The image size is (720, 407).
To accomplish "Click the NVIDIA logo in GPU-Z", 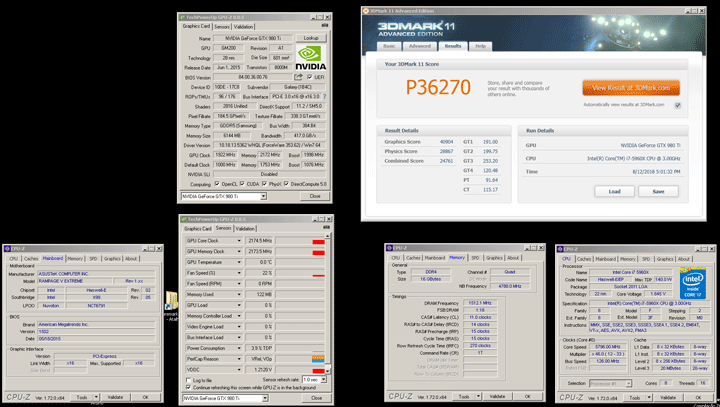I will [311, 58].
